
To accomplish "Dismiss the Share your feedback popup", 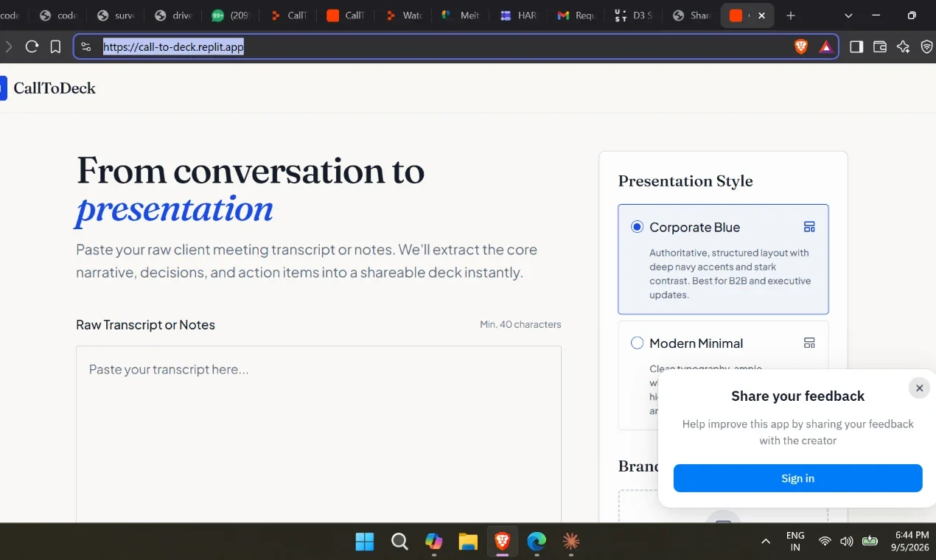I will 919,388.
